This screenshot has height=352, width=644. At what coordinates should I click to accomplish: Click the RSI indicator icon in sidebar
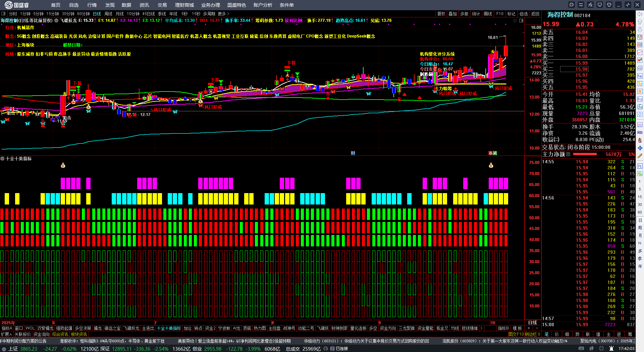(640, 132)
